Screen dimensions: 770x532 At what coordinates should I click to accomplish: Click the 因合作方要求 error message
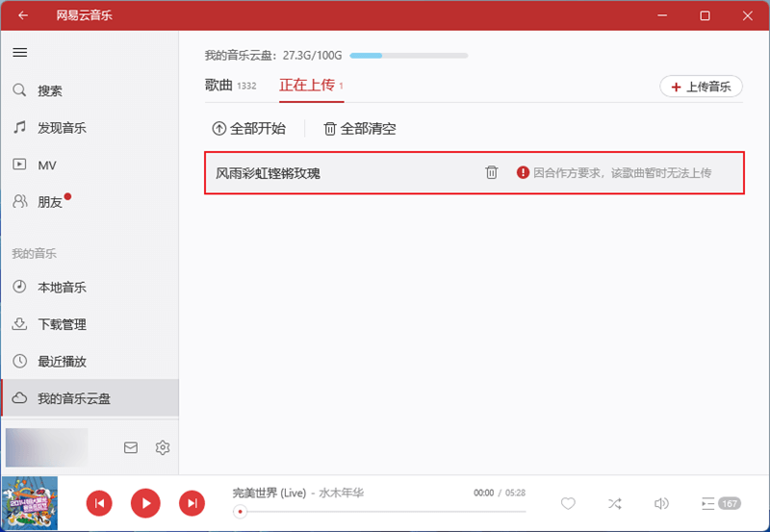coord(622,173)
